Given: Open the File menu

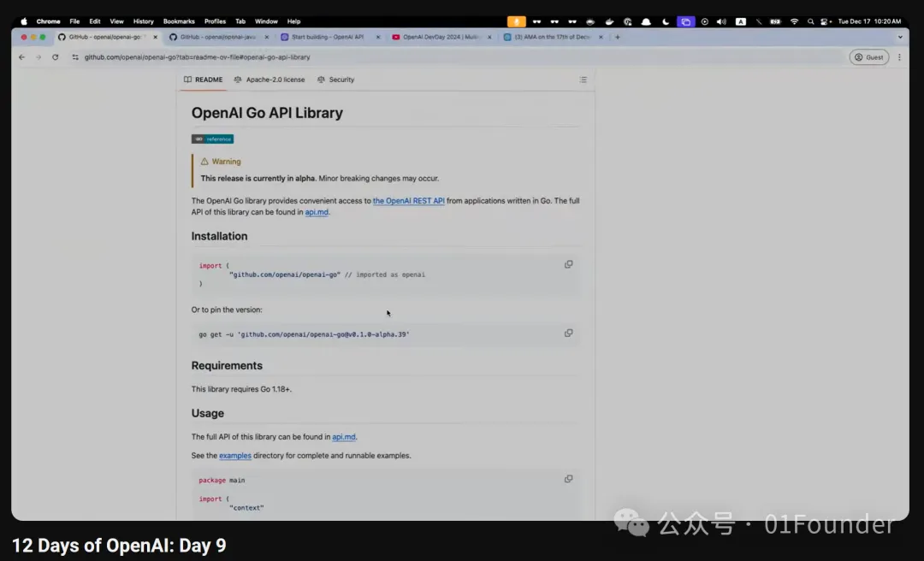Looking at the screenshot, I should click(74, 21).
